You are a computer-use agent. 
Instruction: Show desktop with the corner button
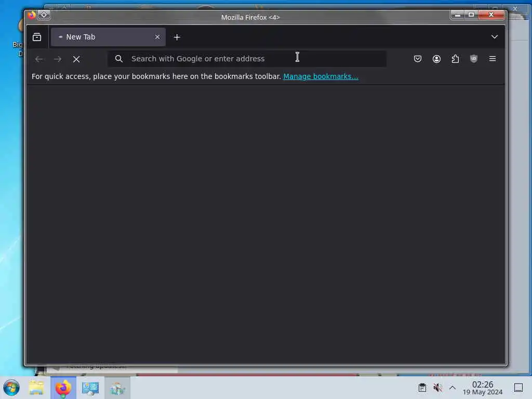coord(518,388)
